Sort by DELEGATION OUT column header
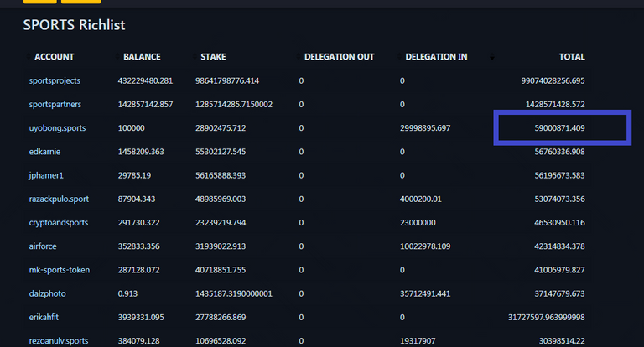 [x=340, y=57]
